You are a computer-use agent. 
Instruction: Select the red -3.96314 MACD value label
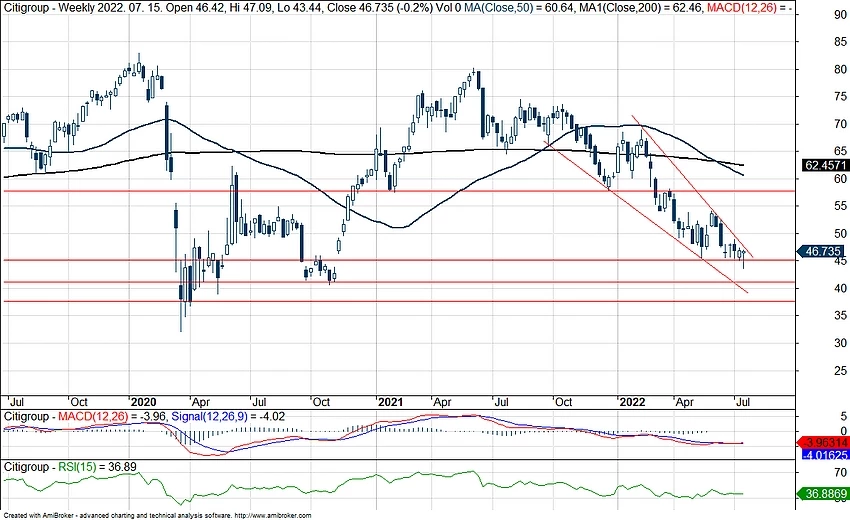[x=824, y=443]
